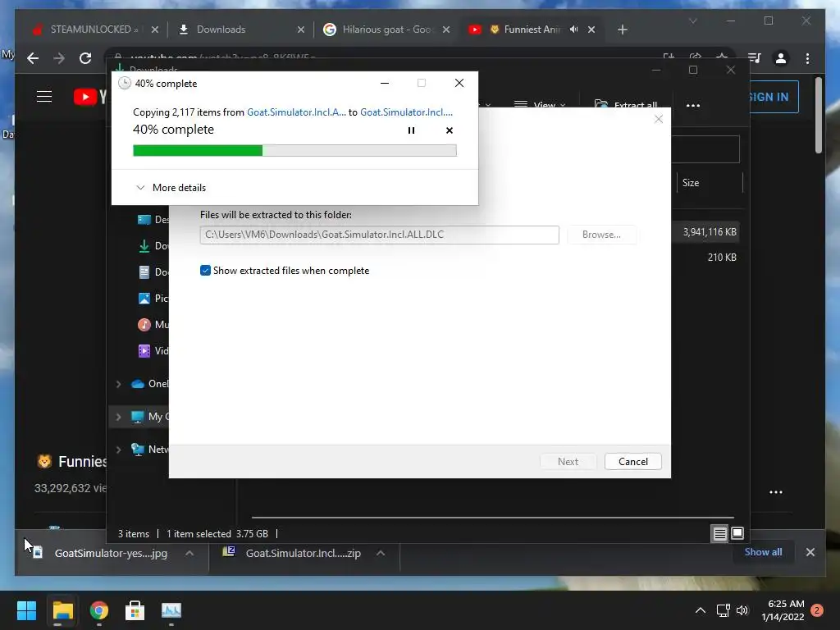The width and height of the screenshot is (840, 630).
Task: Go forward in Chrome
Action: click(59, 58)
